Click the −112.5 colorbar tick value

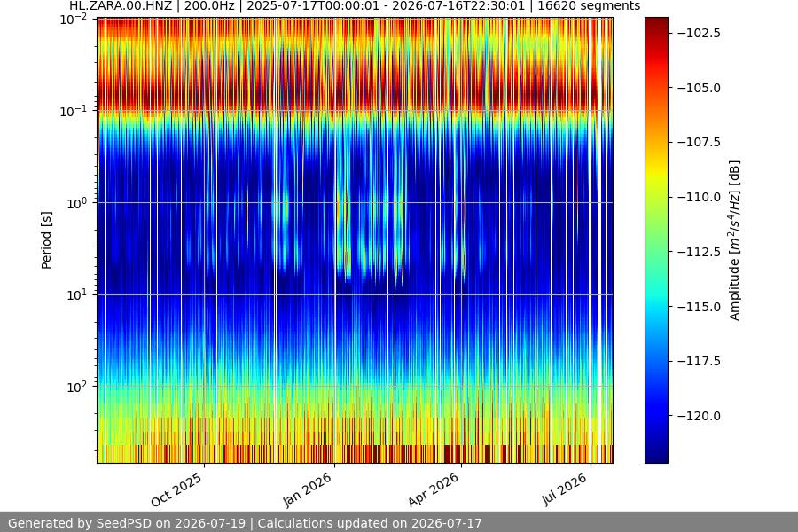699,252
